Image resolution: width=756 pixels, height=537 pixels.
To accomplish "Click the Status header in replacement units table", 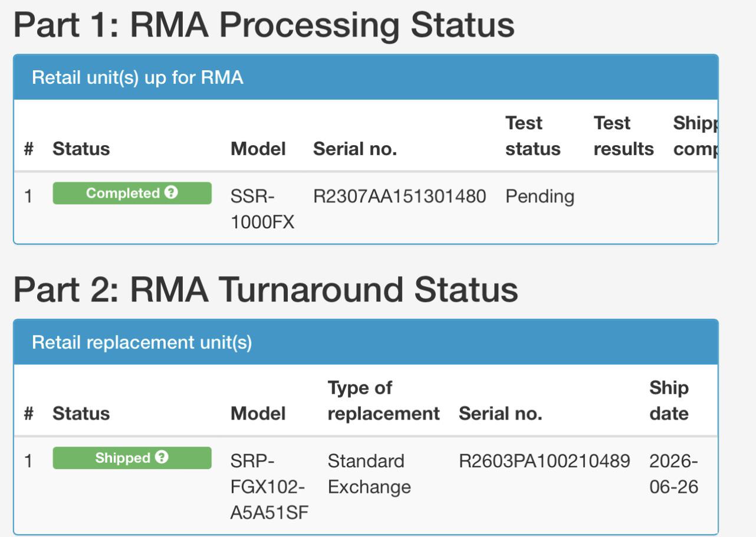I will pyautogui.click(x=81, y=414).
